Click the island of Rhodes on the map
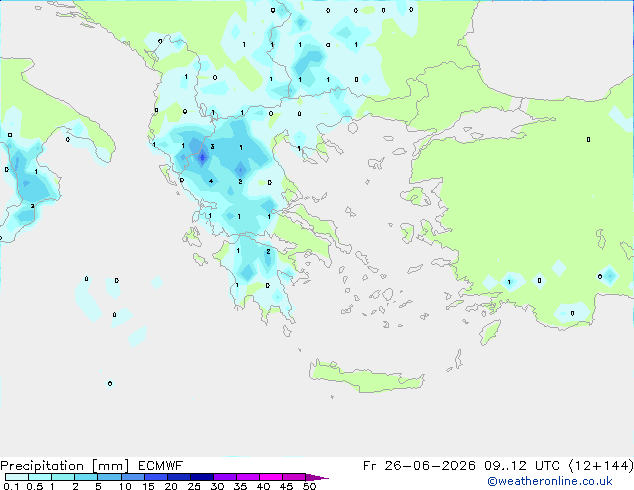This screenshot has width=634, height=490. coord(490,332)
